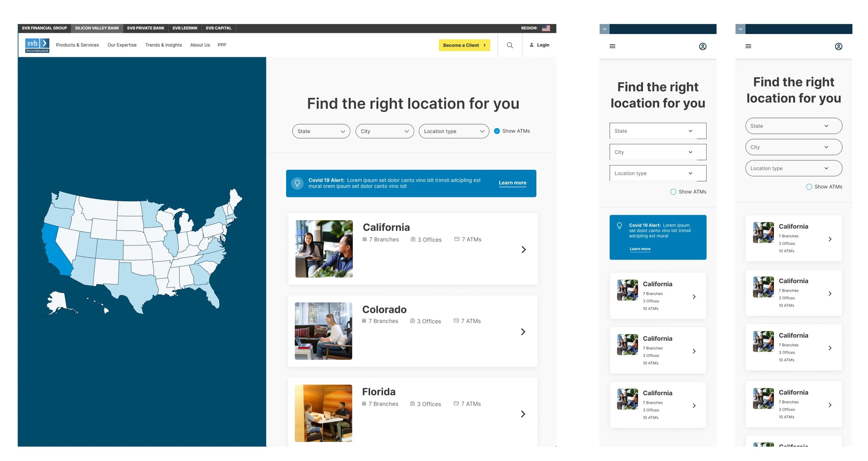This screenshot has width=868, height=461.
Task: Click the Florida location photo thumbnail
Action: click(323, 413)
